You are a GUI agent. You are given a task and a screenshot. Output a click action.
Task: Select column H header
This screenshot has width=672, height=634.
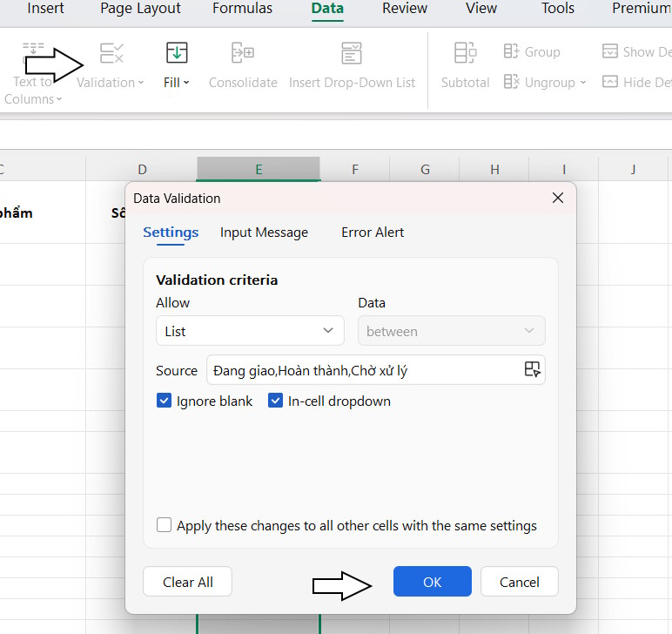click(x=494, y=169)
